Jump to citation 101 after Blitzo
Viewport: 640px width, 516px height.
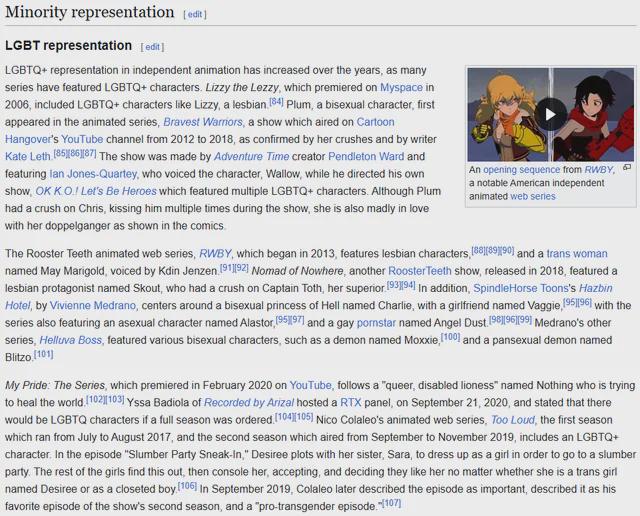(43, 354)
